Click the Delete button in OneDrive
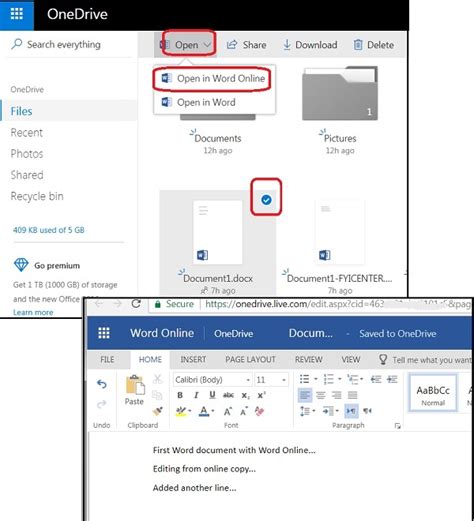Image resolution: width=474 pixels, height=521 pixels. pyautogui.click(x=374, y=45)
